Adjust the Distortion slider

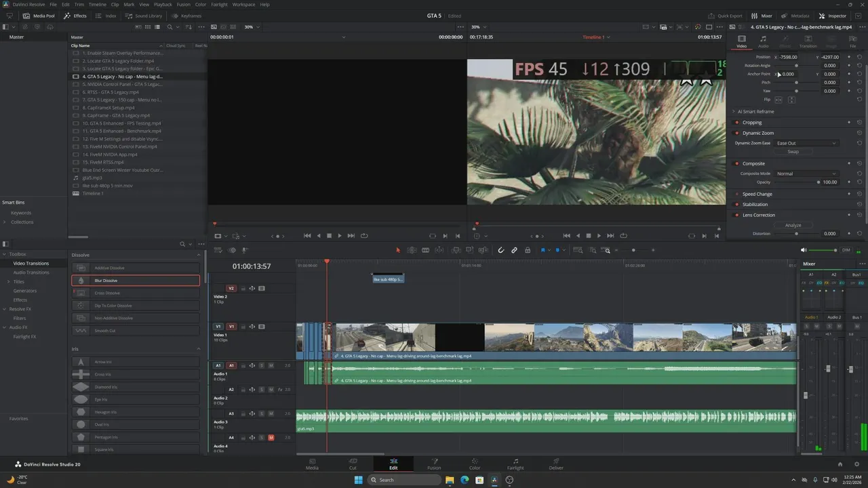(797, 234)
